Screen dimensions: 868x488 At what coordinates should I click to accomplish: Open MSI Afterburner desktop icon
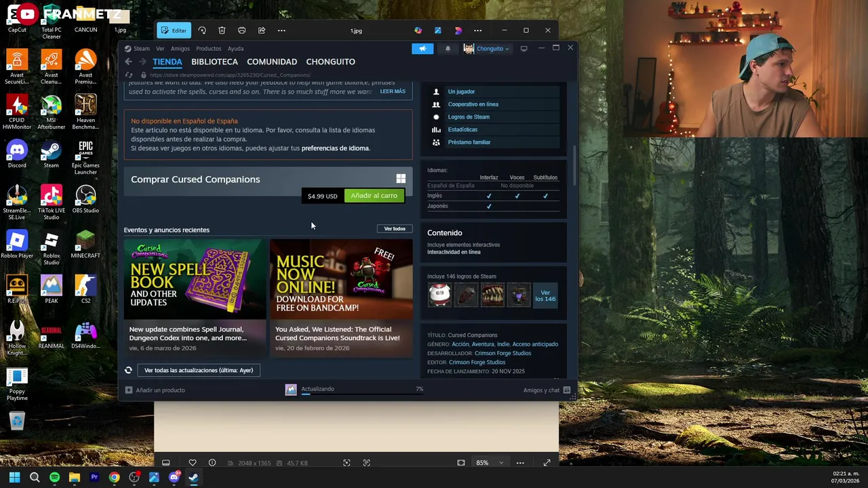[x=52, y=112]
